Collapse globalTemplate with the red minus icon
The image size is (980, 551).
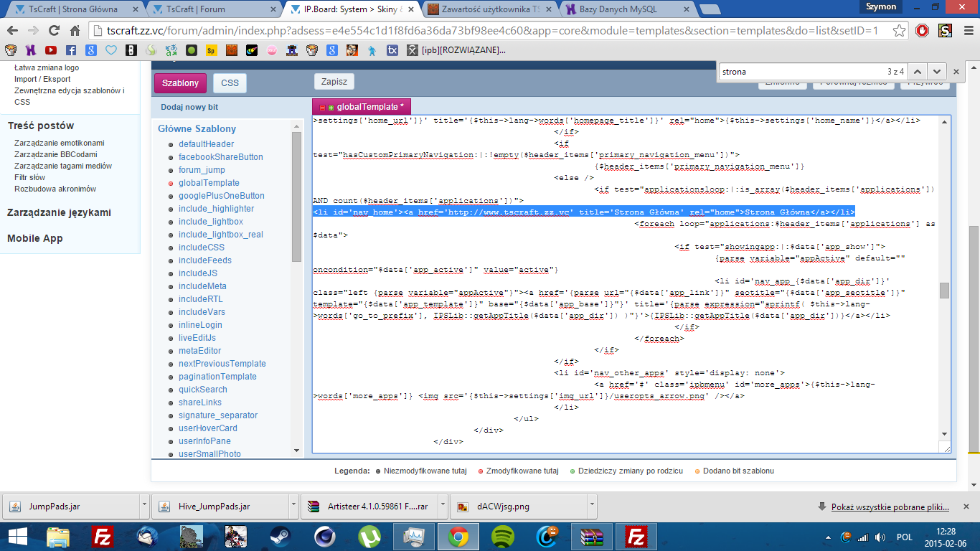(323, 107)
